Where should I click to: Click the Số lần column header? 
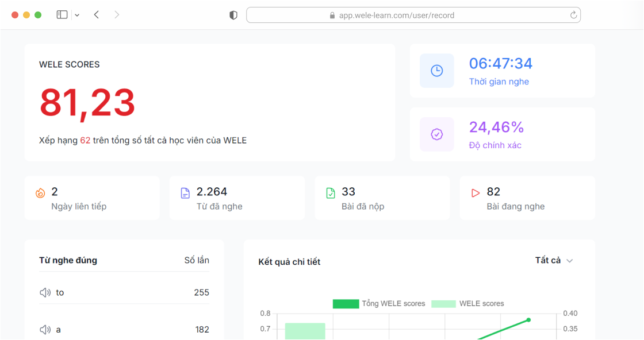(197, 261)
